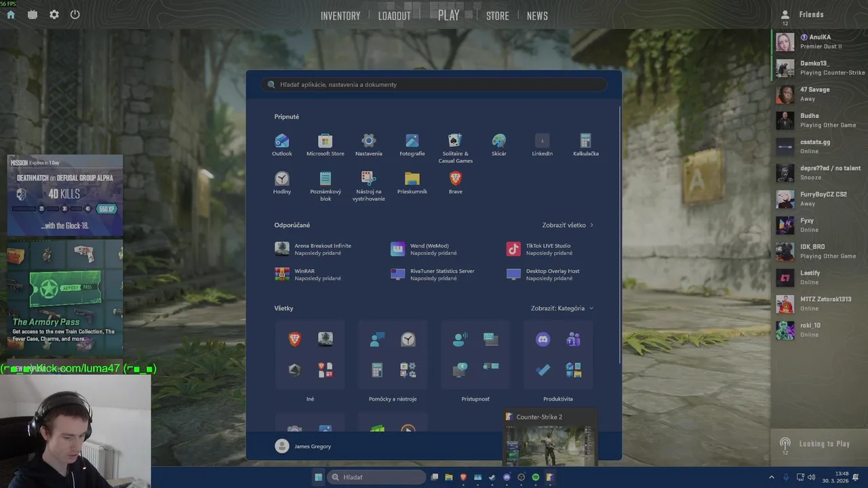This screenshot has width=868, height=488.
Task: Click Windows Start button on taskbar
Action: coord(318,477)
